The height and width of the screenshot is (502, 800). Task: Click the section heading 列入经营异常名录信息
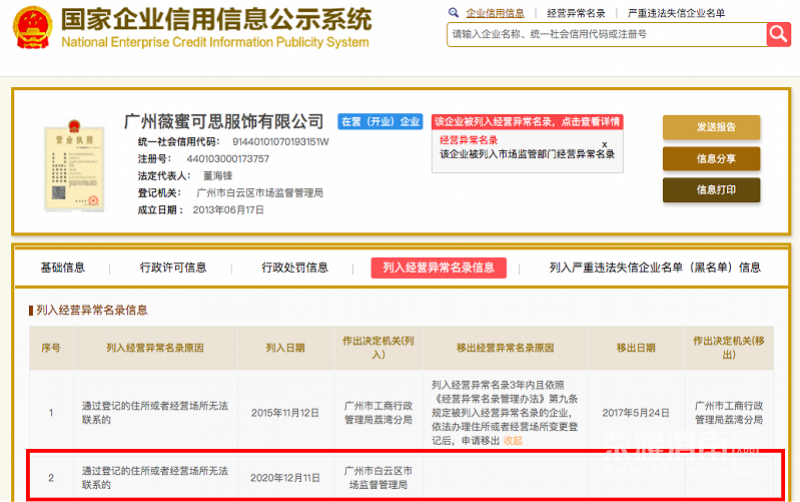pyautogui.click(x=92, y=310)
